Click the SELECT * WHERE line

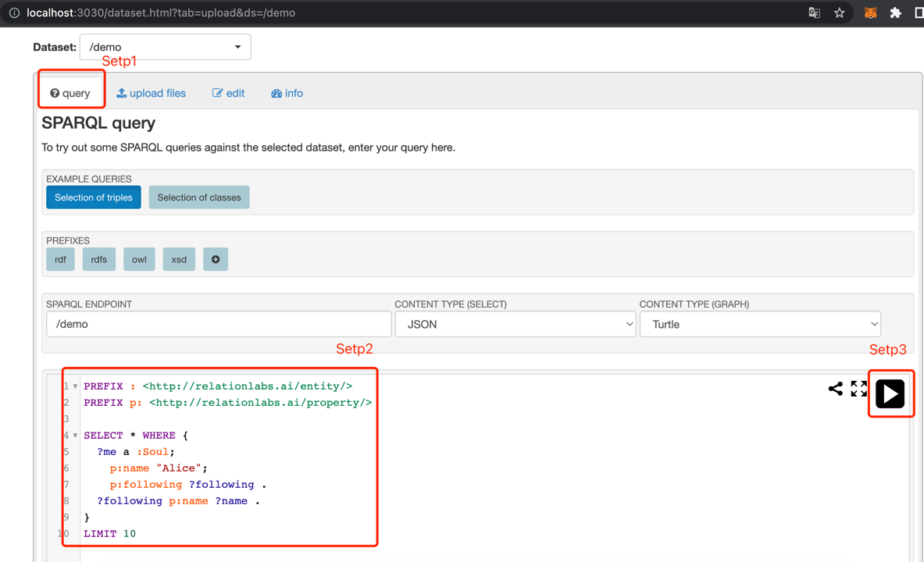[x=136, y=436]
